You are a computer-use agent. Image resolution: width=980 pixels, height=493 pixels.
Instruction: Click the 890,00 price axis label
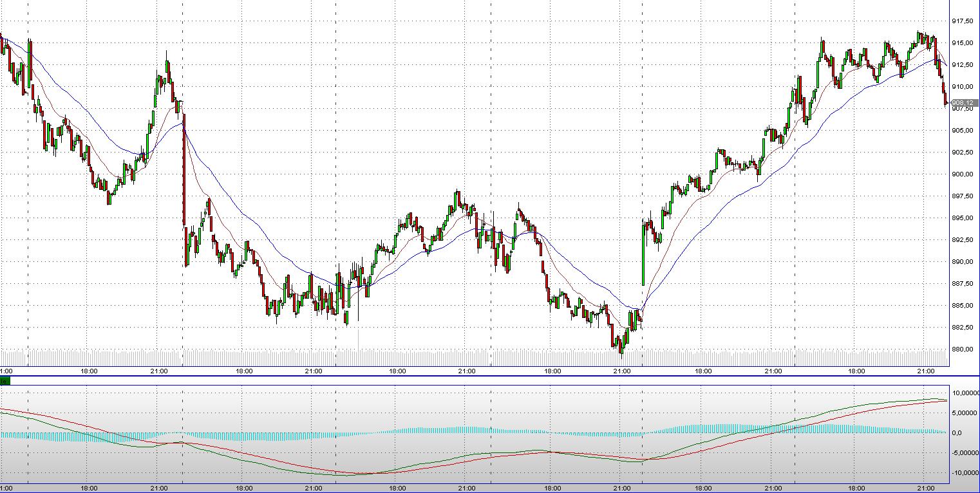963,262
